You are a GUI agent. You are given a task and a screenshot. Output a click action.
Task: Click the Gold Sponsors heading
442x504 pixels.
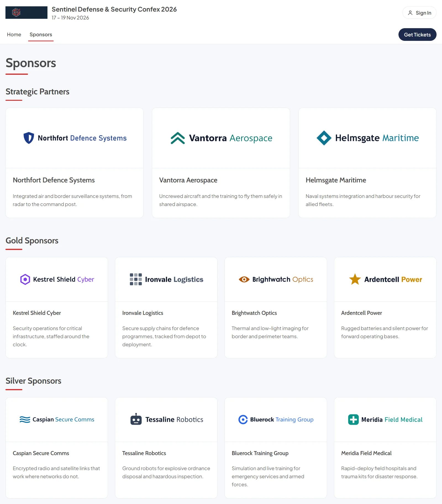[32, 241]
